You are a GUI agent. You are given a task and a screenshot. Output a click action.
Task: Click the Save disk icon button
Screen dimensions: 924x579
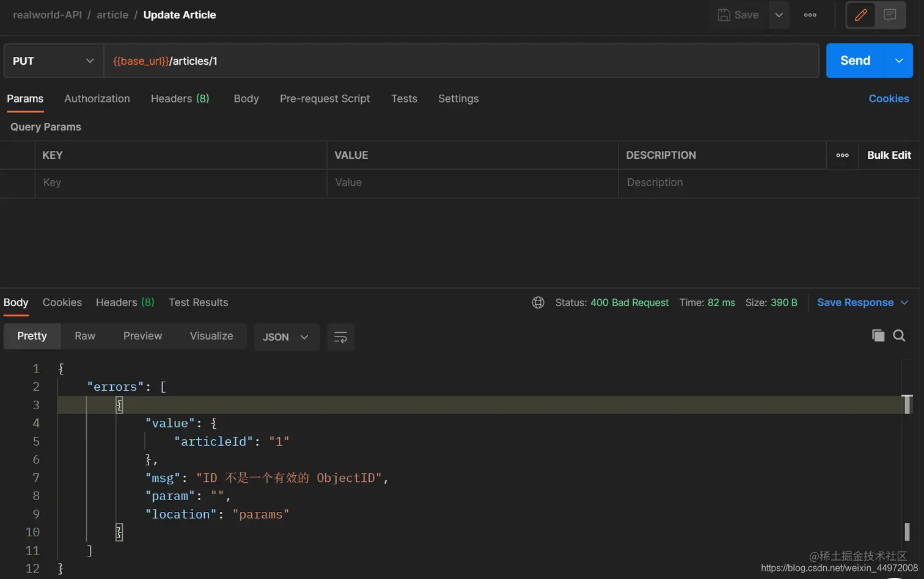pos(738,15)
